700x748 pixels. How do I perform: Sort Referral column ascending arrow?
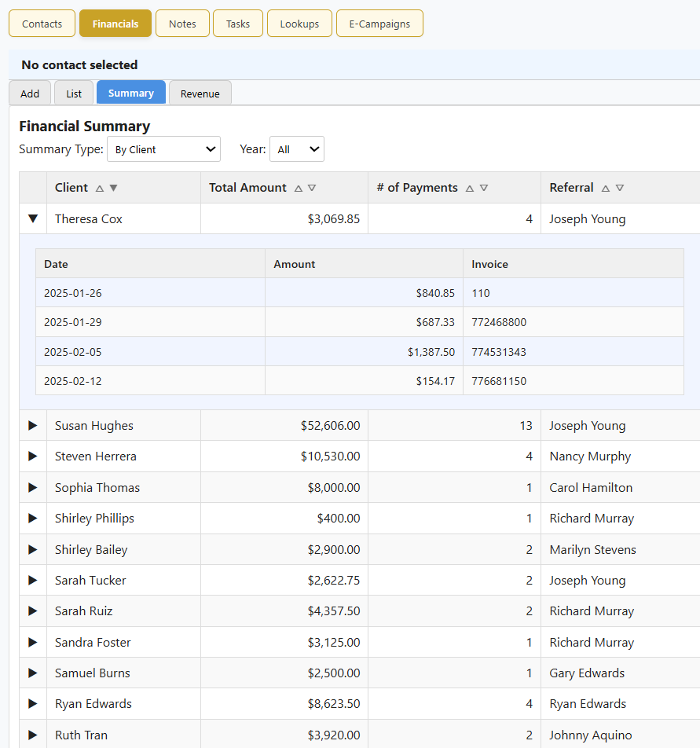(606, 189)
